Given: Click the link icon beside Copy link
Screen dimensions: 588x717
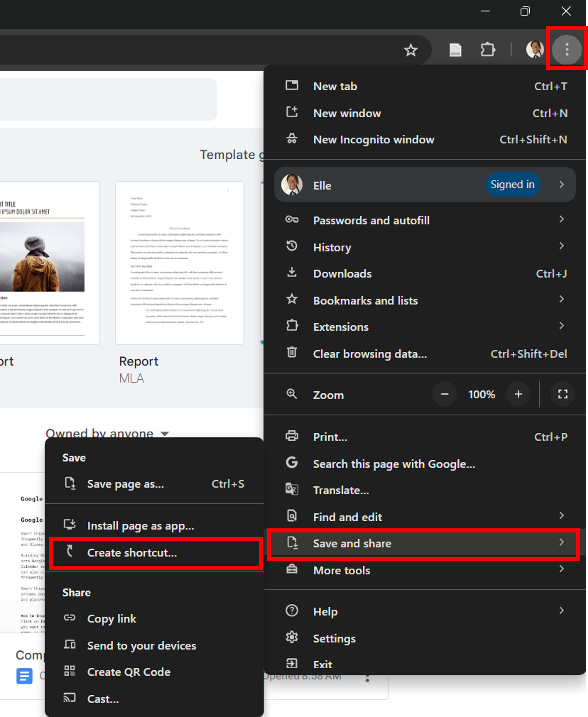Looking at the screenshot, I should 70,617.
